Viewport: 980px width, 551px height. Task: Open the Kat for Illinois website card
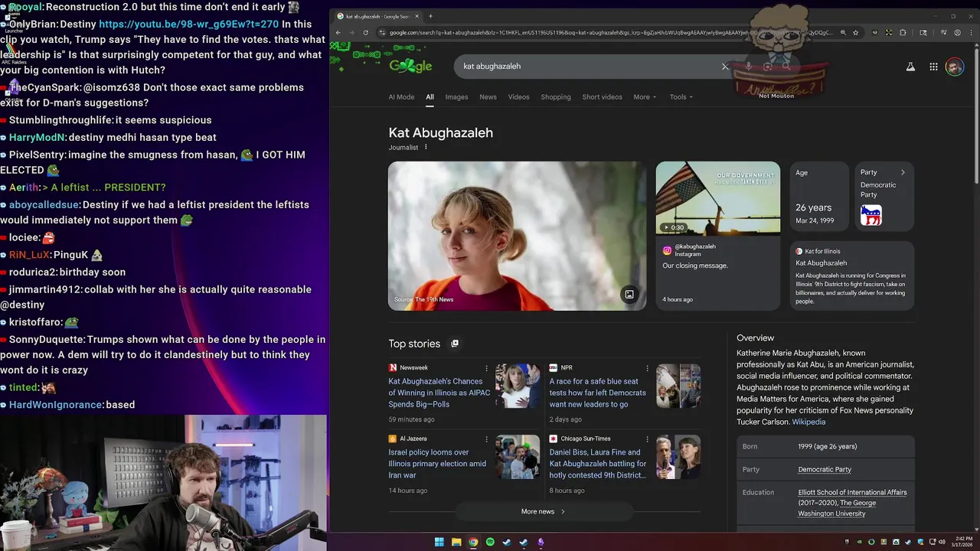tap(852, 275)
